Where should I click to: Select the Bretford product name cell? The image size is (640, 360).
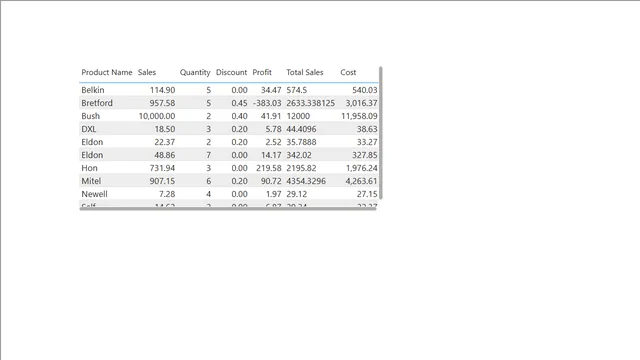(97, 103)
